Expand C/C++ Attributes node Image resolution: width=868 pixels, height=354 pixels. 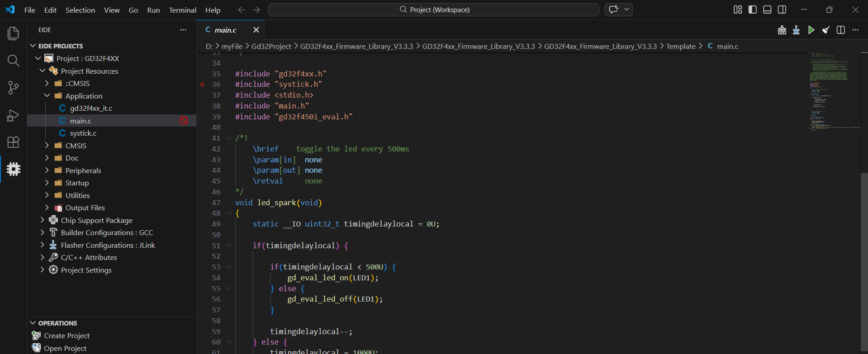(43, 257)
